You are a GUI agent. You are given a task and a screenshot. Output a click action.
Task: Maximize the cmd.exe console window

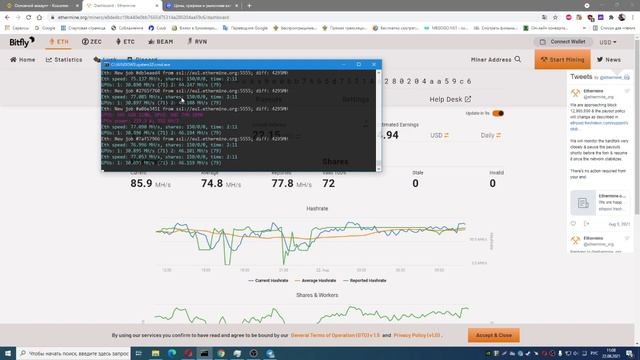359,64
